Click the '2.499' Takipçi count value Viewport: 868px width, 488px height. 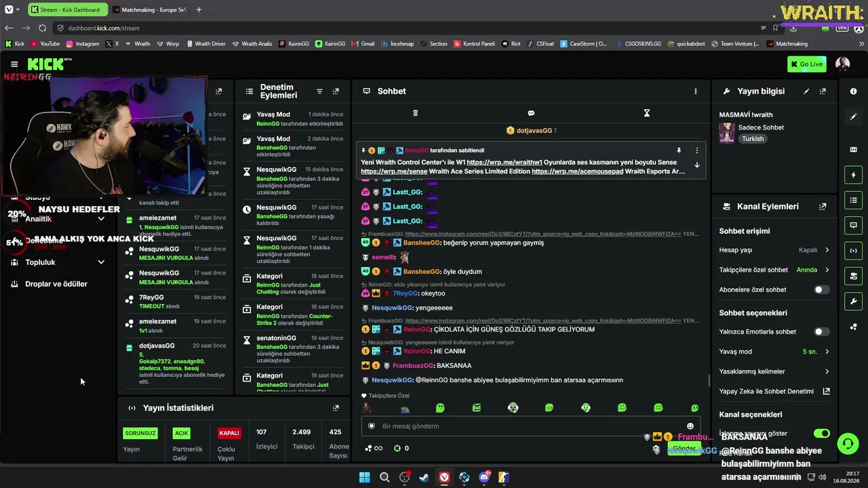(x=301, y=432)
